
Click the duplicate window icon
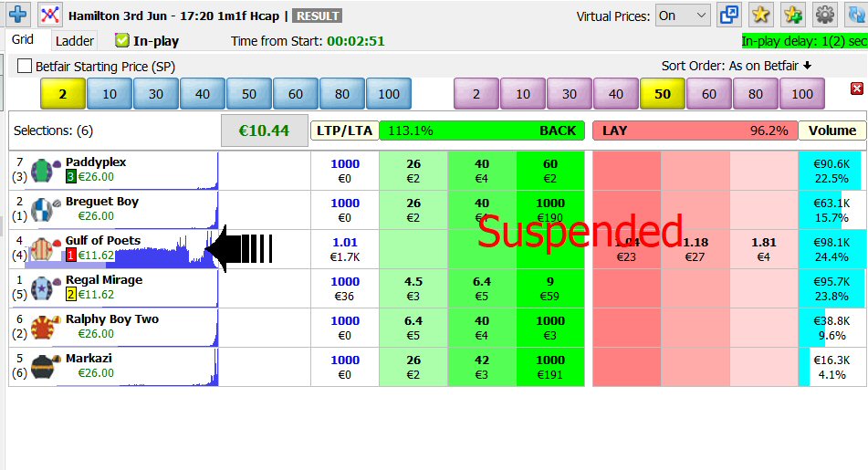[x=728, y=15]
